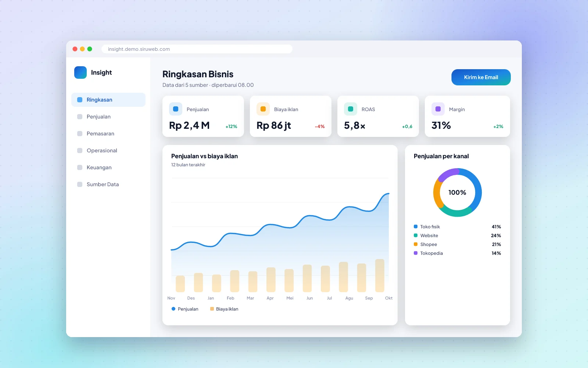Click the 21% value for Shopee
588x368 pixels.
[496, 244]
